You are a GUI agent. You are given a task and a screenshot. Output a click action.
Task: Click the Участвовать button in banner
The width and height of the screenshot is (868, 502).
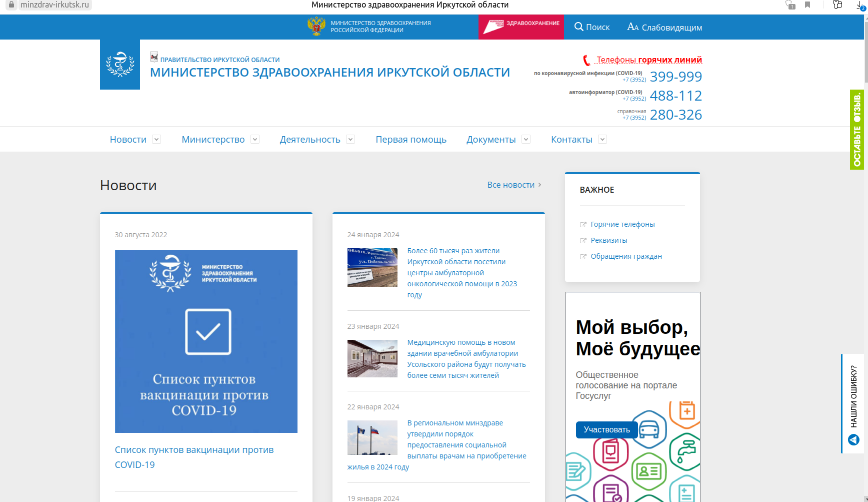click(606, 430)
